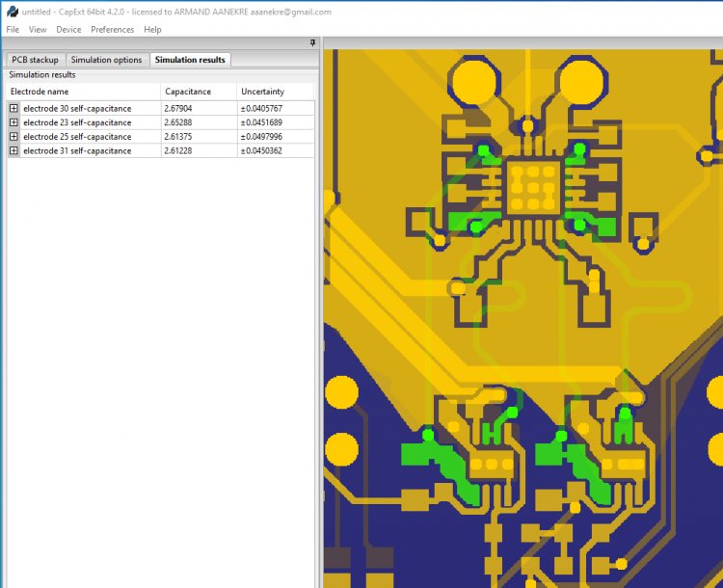Click the panel pin auto-hide icon
This screenshot has width=723, height=588.
[312, 42]
